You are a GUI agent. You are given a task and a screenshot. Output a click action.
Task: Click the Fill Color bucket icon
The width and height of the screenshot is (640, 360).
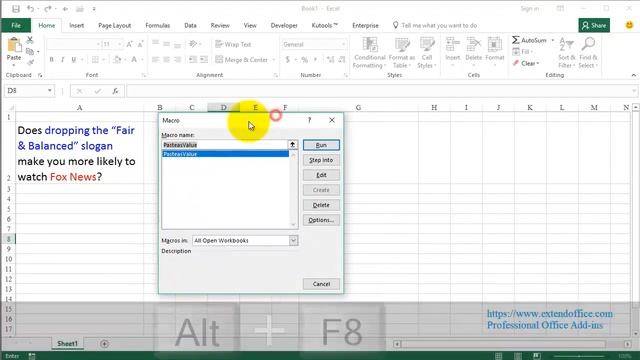pyautogui.click(x=117, y=60)
